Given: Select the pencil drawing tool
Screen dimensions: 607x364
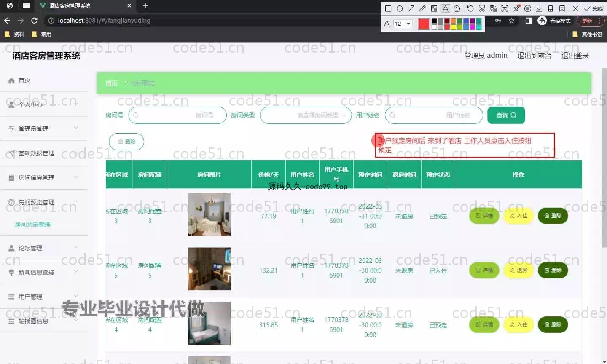Looking at the screenshot, I should click(422, 8).
